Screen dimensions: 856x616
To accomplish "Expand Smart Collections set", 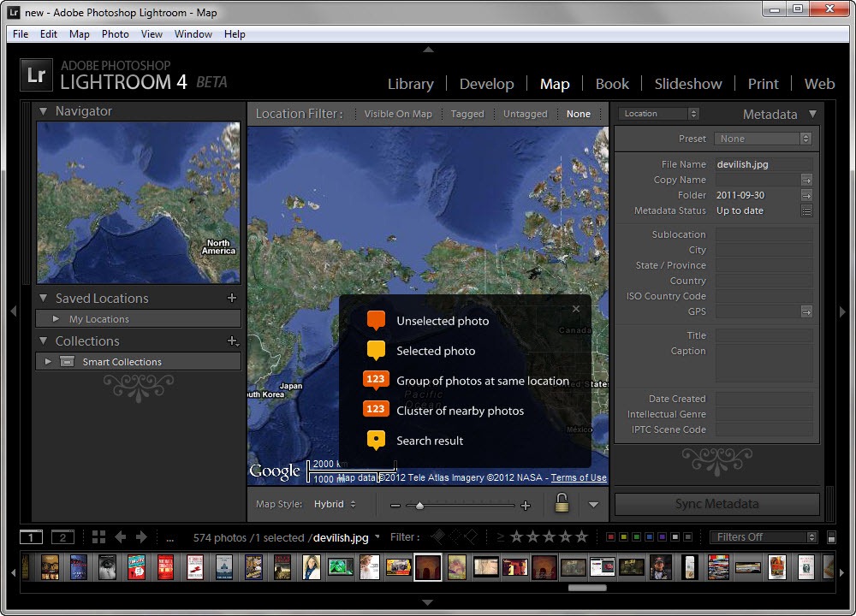I will (48, 361).
